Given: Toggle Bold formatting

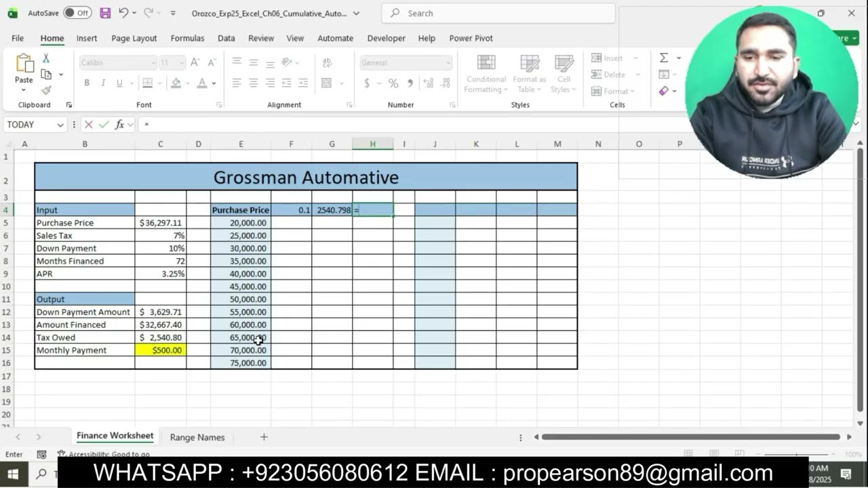Looking at the screenshot, I should click(87, 83).
